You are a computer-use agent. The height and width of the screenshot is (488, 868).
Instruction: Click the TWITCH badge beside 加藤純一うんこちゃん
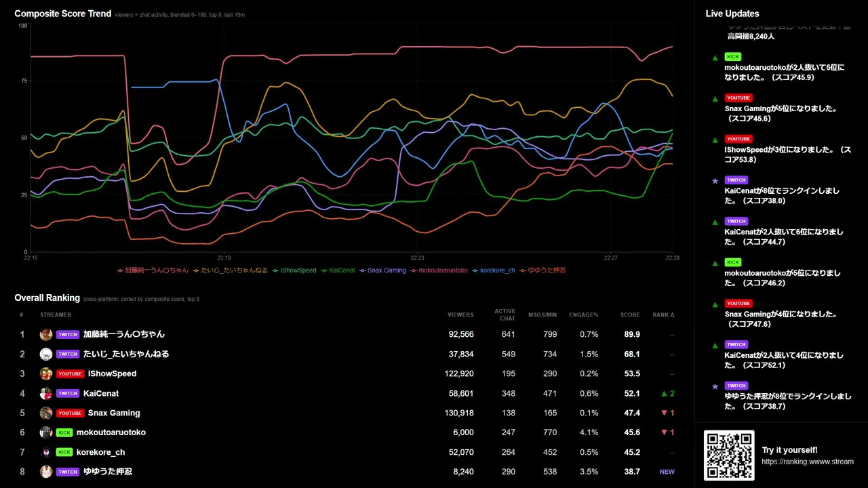pos(68,334)
